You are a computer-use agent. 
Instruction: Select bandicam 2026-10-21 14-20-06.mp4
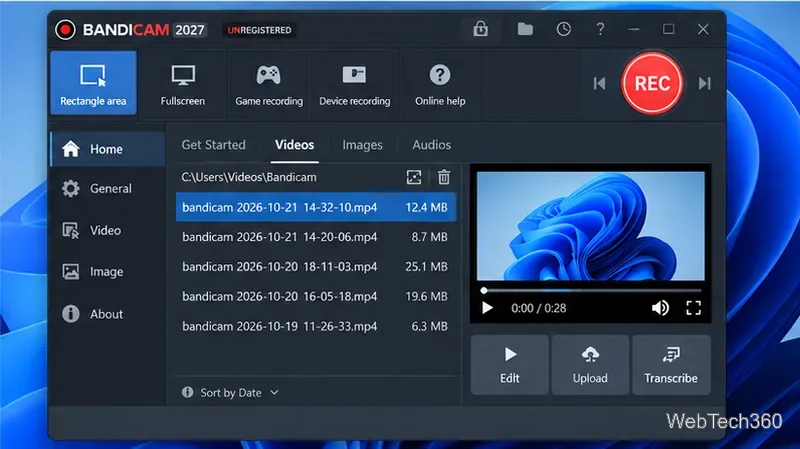tap(316, 237)
